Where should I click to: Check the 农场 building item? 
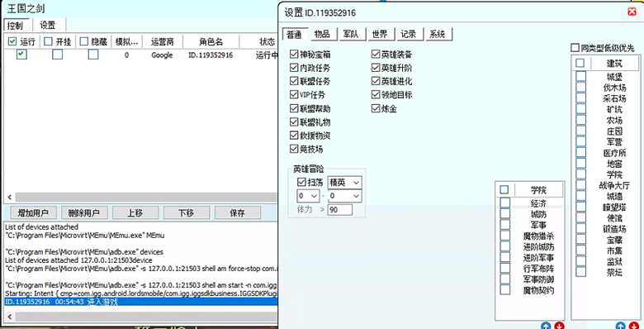click(x=580, y=120)
